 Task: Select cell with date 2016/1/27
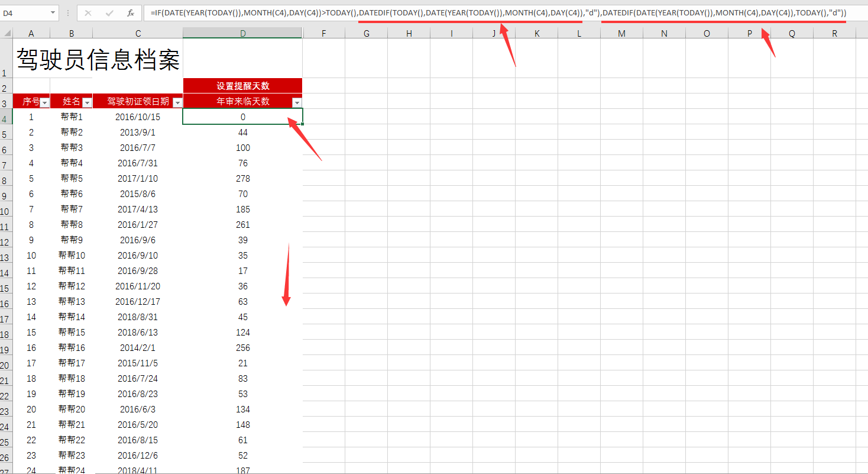click(x=138, y=225)
